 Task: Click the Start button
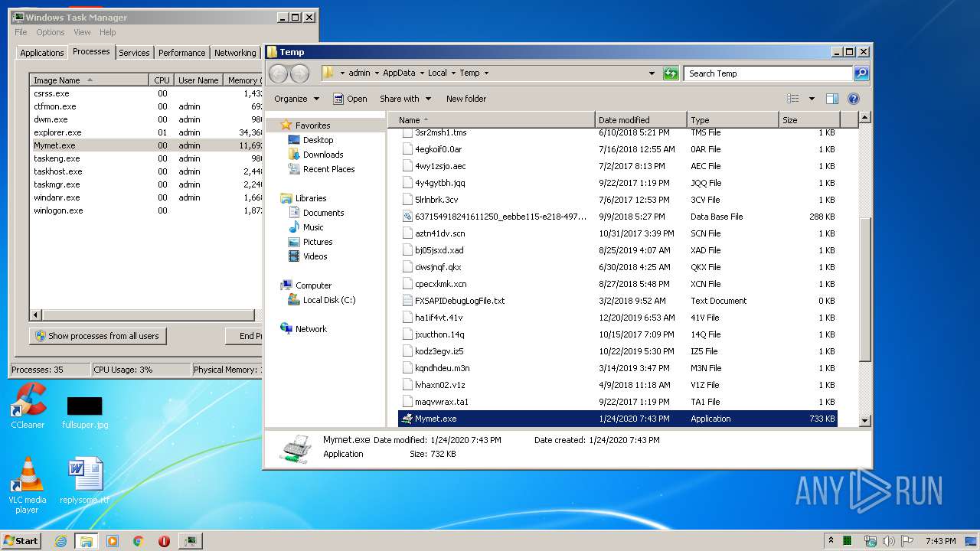(21, 541)
